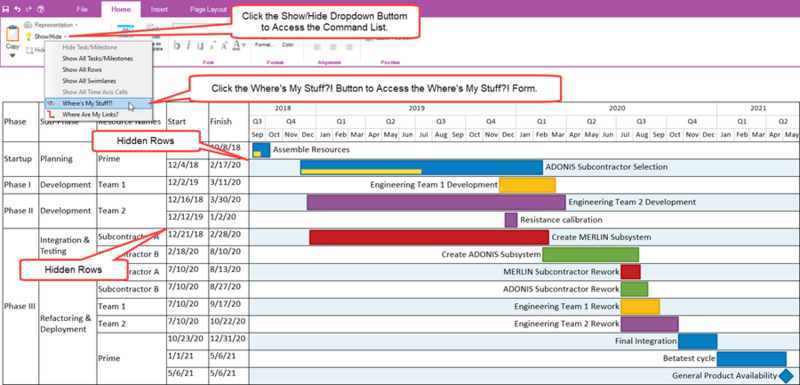
Task: Click the Copy clipboard icon
Action: [x=12, y=34]
